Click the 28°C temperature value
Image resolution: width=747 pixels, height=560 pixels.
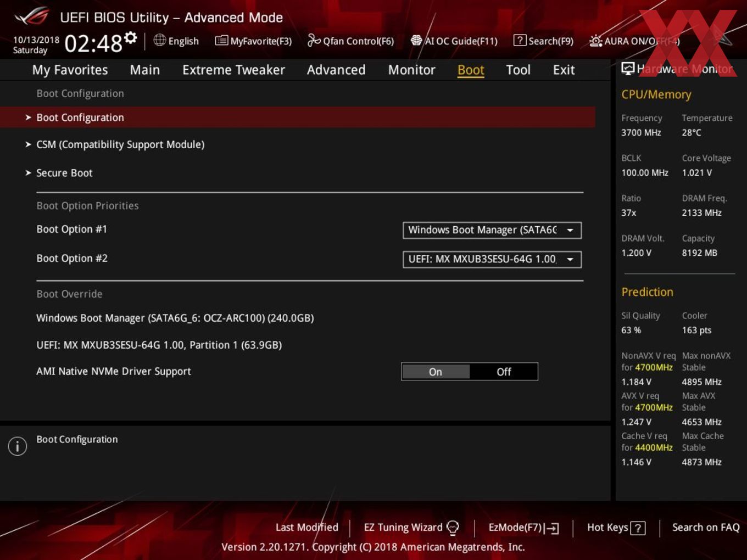click(692, 132)
